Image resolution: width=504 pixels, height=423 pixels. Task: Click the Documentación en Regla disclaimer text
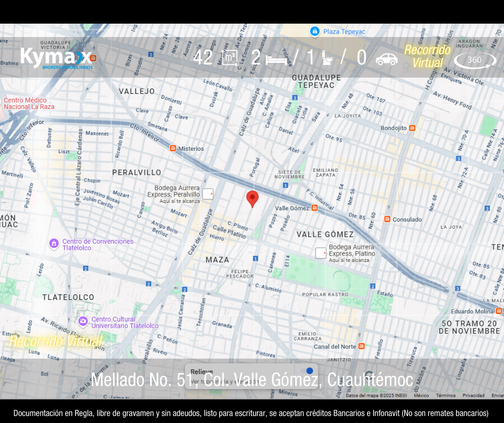(x=251, y=413)
